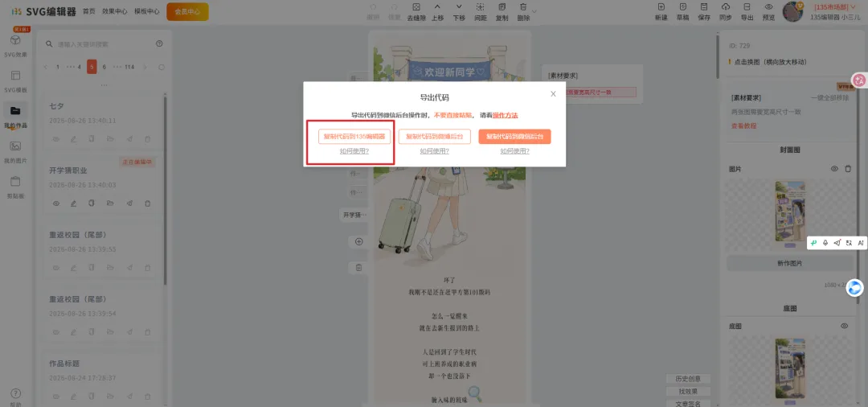Click the microphone icon in floating toolbar
The width and height of the screenshot is (868, 407).
(825, 243)
